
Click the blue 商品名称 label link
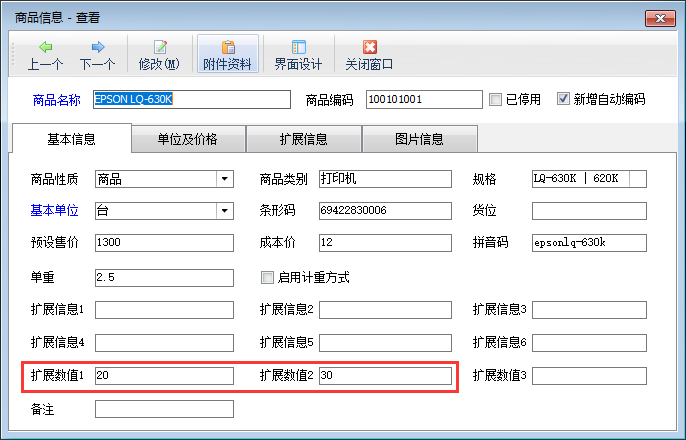coord(57,100)
